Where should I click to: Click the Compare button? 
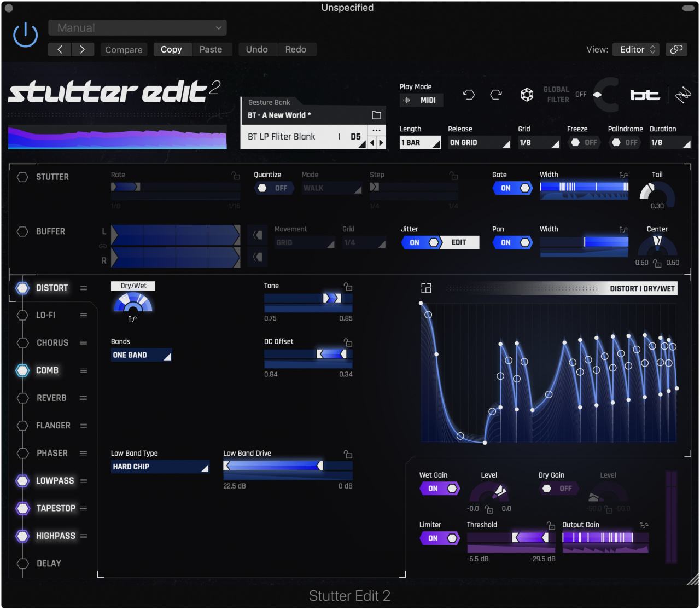(124, 49)
